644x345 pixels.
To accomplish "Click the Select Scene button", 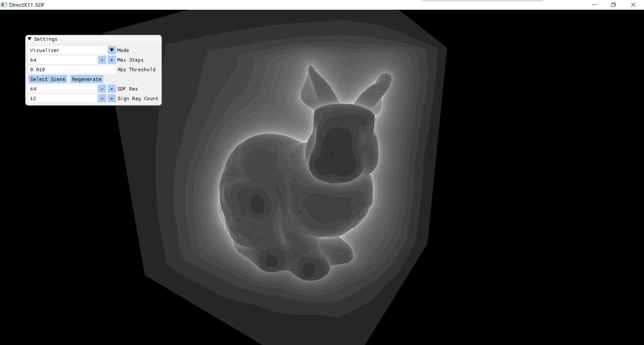I will 48,79.
